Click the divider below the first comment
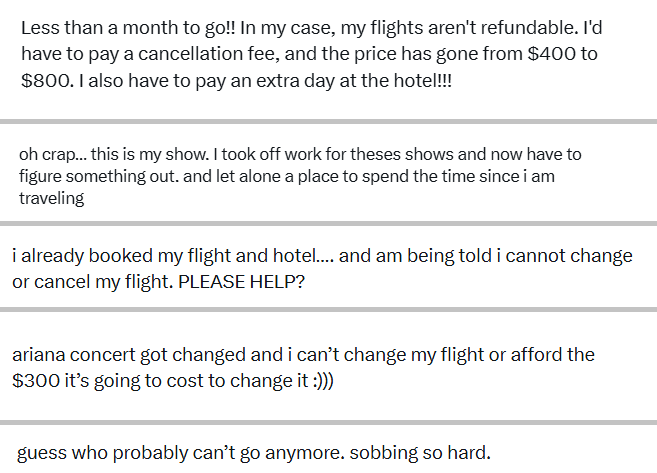The image size is (657, 473). click(328, 121)
